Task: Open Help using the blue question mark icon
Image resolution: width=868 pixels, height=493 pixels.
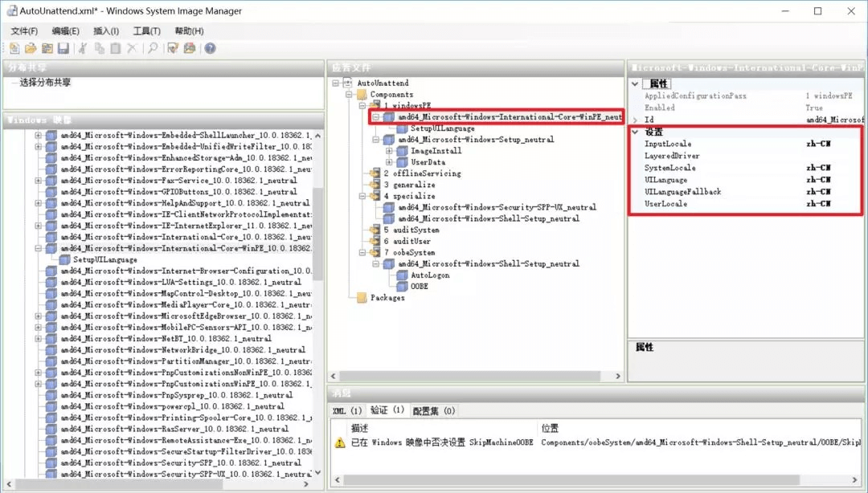Action: click(210, 49)
